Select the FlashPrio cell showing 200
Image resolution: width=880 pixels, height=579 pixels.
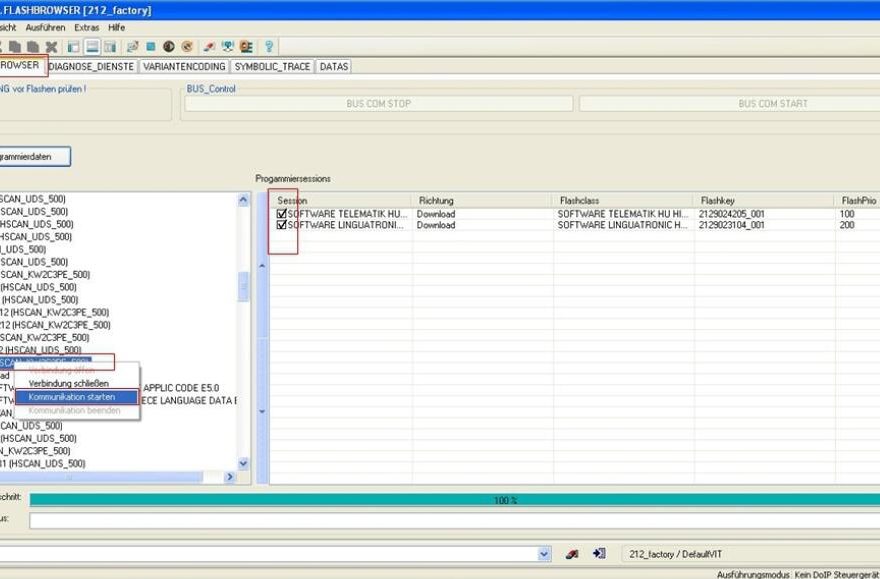click(847, 225)
